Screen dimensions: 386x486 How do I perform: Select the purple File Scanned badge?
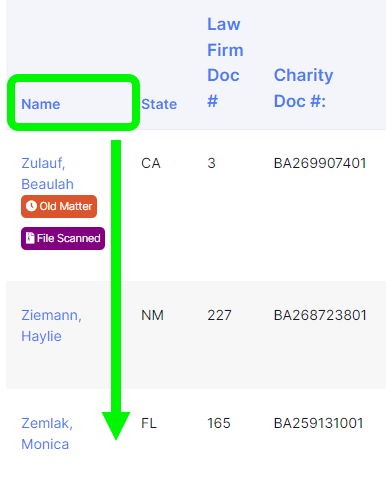[63, 238]
